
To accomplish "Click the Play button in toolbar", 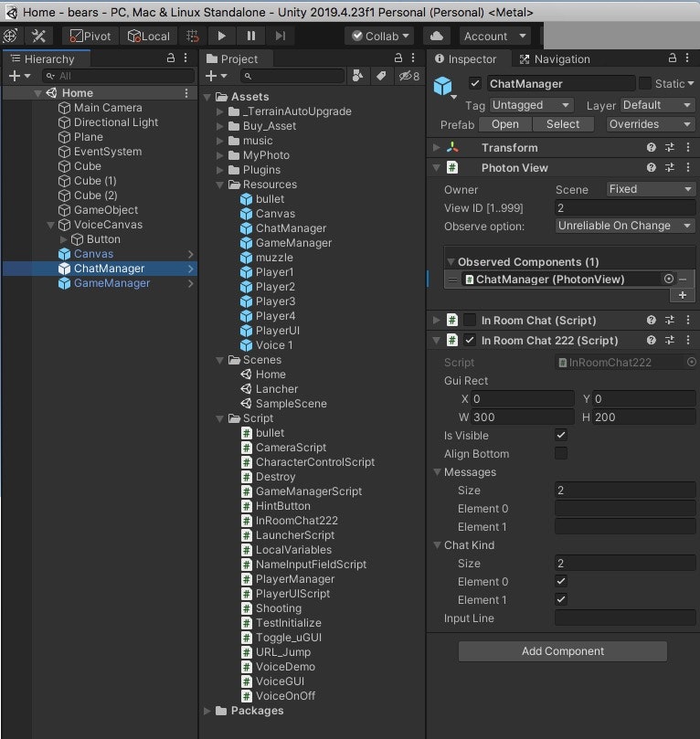I will click(x=221, y=36).
